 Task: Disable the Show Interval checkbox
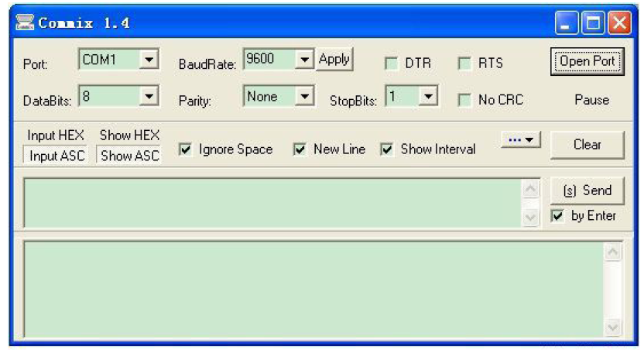[387, 149]
